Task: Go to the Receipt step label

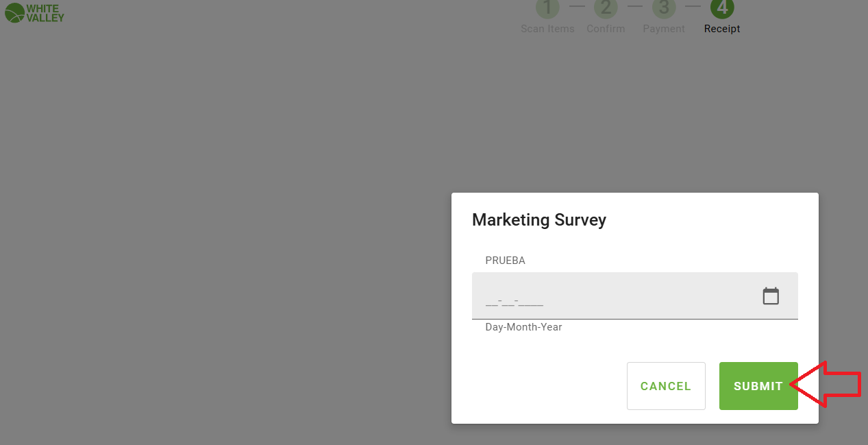Action: pos(722,29)
